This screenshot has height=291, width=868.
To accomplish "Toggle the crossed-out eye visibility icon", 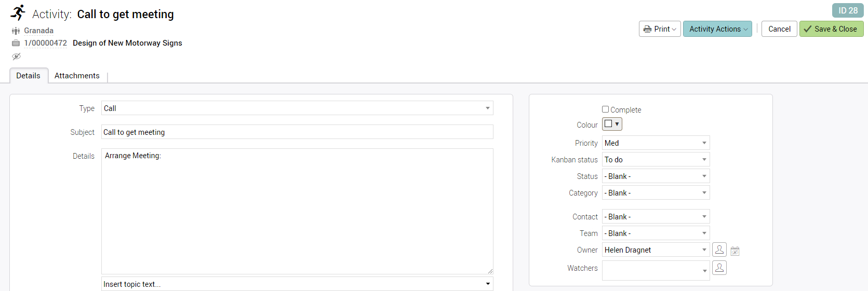I will pos(16,57).
